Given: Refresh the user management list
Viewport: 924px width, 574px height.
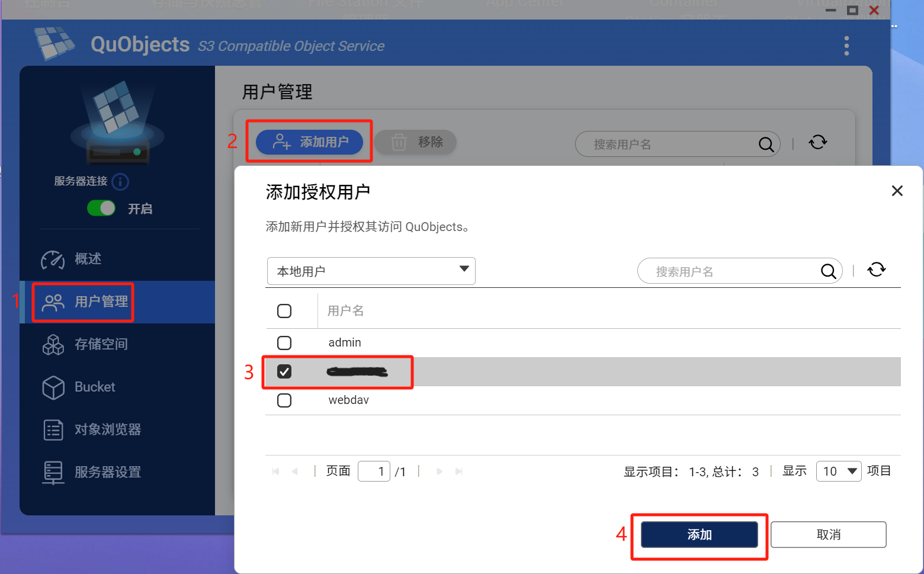Looking at the screenshot, I should [x=818, y=142].
